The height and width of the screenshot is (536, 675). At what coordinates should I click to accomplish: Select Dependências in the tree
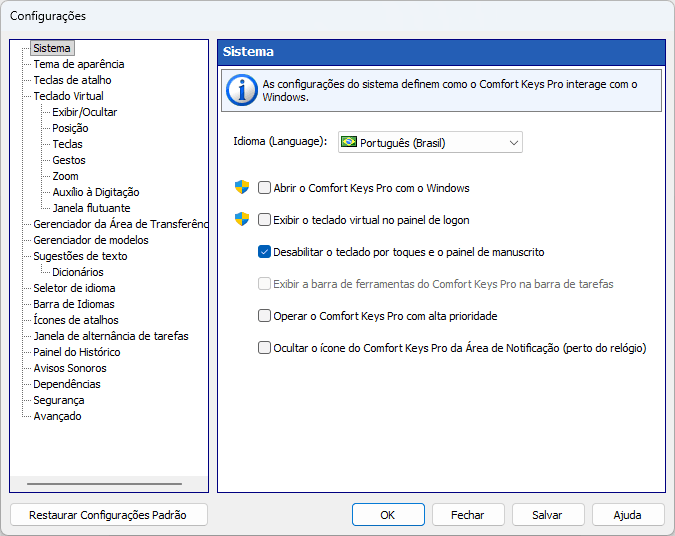tap(67, 384)
